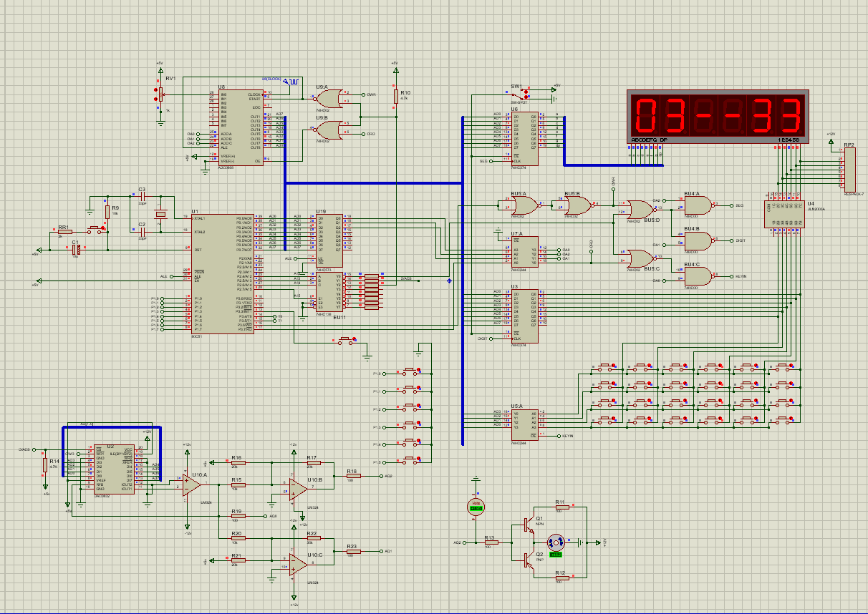The image size is (868, 614).
Task: Click the BU4:B NAND gate
Action: (699, 240)
